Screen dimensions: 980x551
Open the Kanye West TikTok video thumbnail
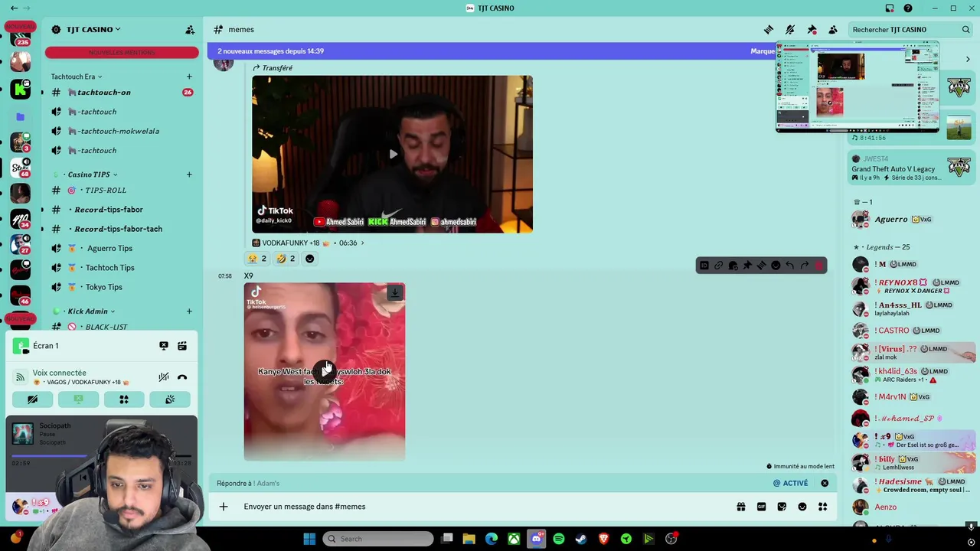325,372
